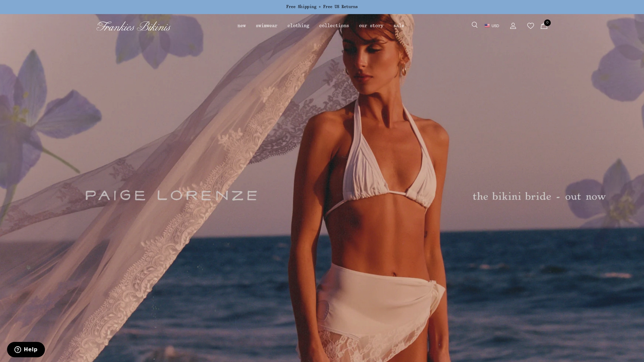
Task: Open the shopping bag cart icon
Action: click(x=544, y=26)
